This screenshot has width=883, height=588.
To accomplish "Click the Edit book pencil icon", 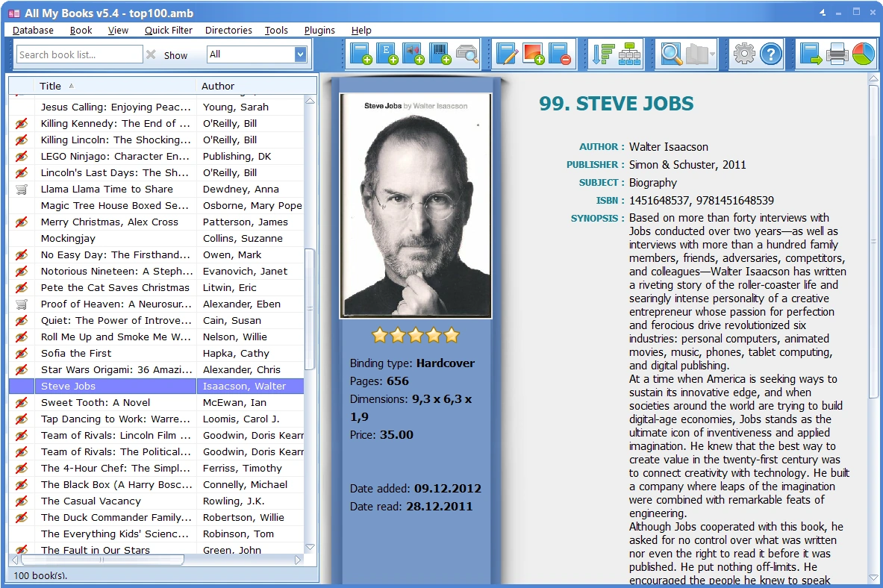I will pos(507,54).
